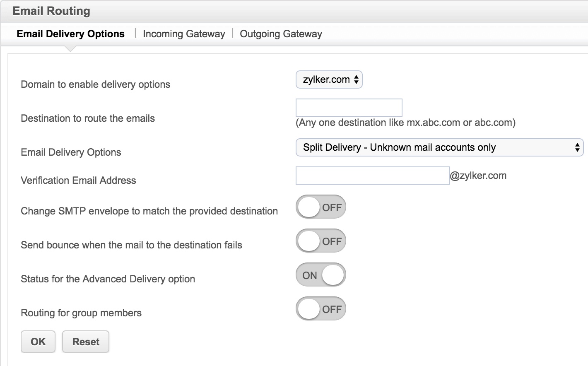The image size is (588, 366).
Task: Select the Email Delivery Options tab
Action: coord(70,34)
